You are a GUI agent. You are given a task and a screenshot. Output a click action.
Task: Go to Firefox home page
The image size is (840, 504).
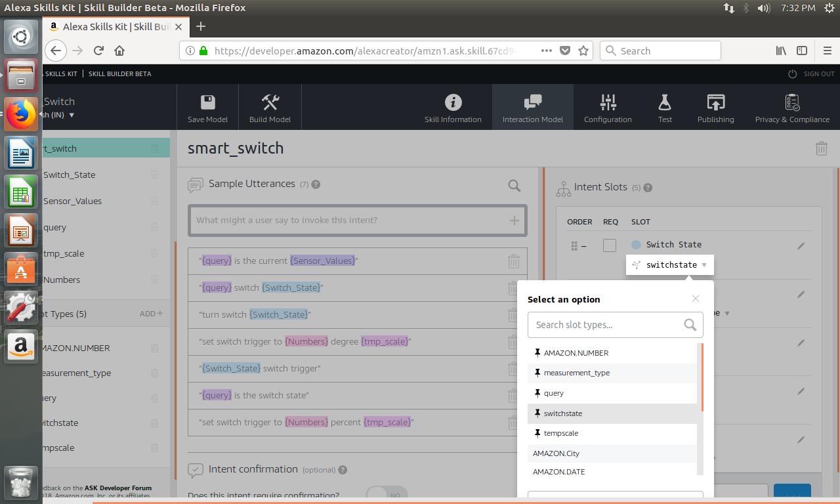(x=119, y=51)
